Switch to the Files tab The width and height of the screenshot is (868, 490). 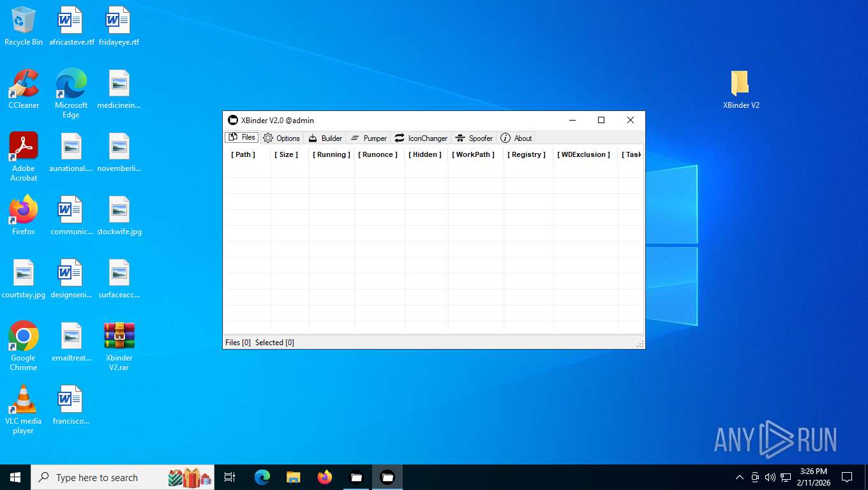[242, 138]
